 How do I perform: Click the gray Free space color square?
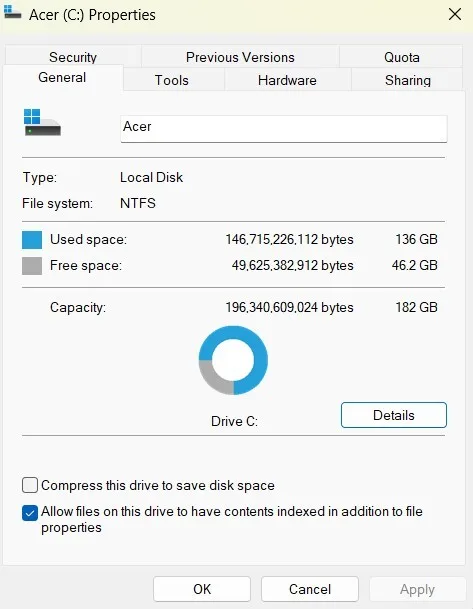point(32,266)
